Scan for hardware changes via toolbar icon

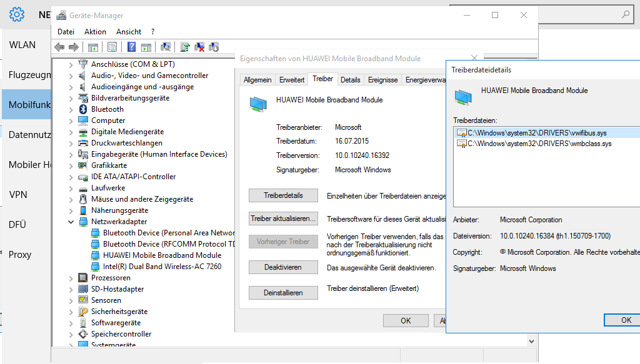(x=165, y=47)
